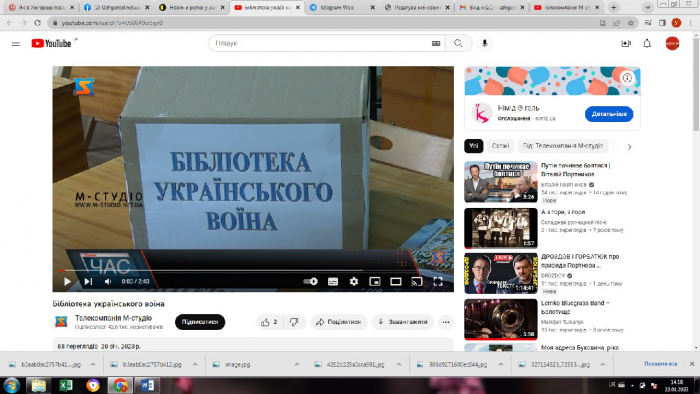Subscribe with the Підписатися button
The height and width of the screenshot is (394, 700).
pyautogui.click(x=200, y=322)
